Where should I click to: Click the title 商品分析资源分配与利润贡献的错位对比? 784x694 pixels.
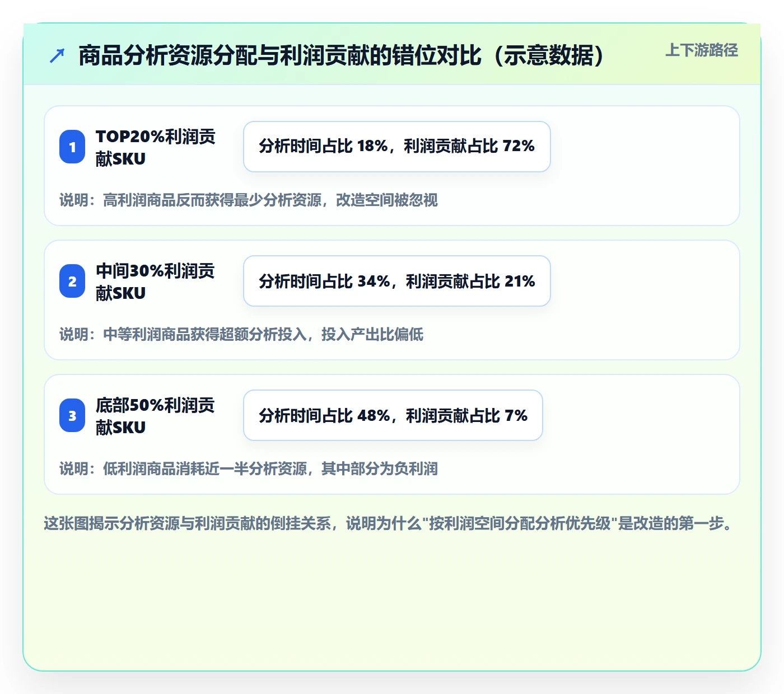[x=341, y=55]
